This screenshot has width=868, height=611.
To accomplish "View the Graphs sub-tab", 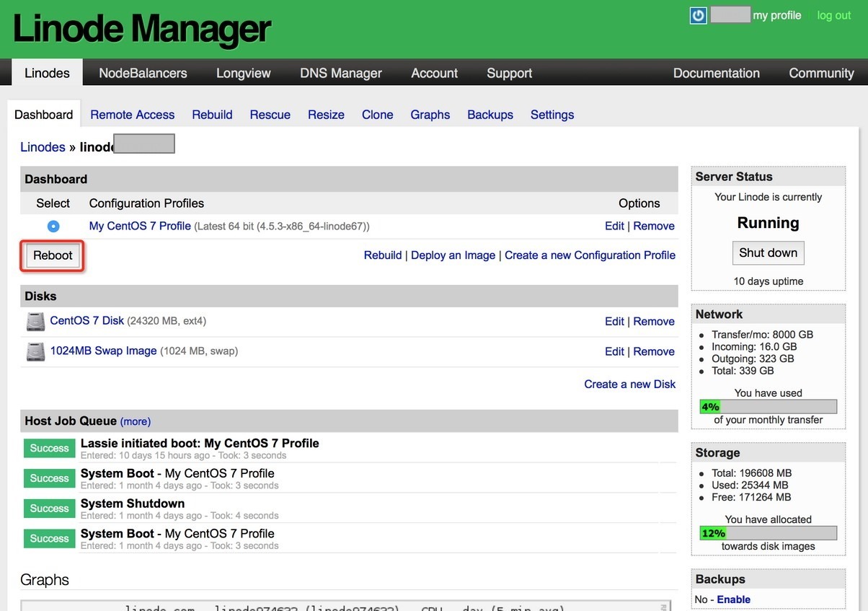I will (x=430, y=115).
